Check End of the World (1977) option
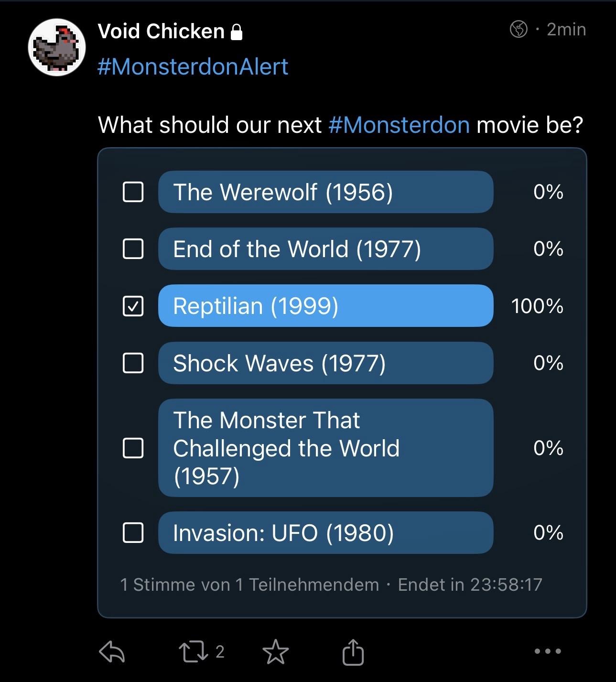Screen dimensions: 616x682 coord(133,249)
